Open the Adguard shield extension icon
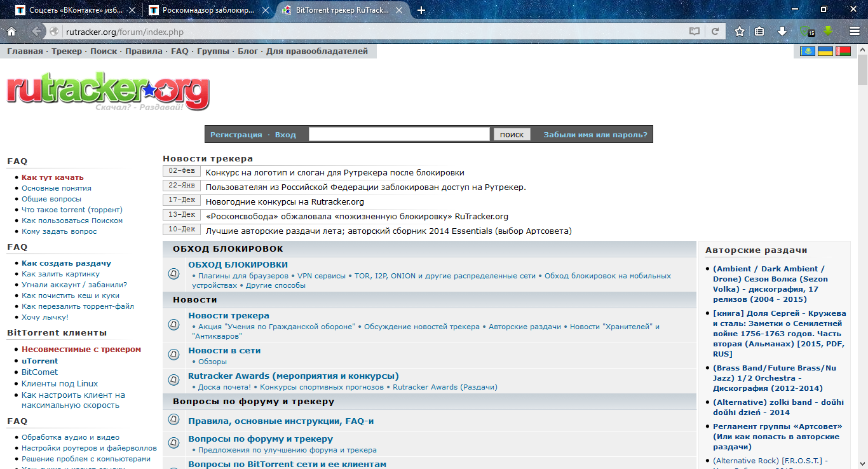This screenshot has width=868, height=469. point(806,31)
